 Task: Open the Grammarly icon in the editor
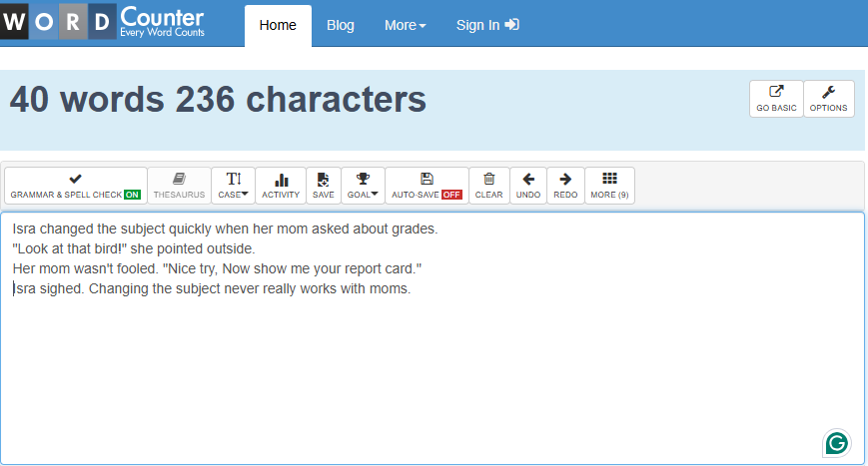click(836, 443)
